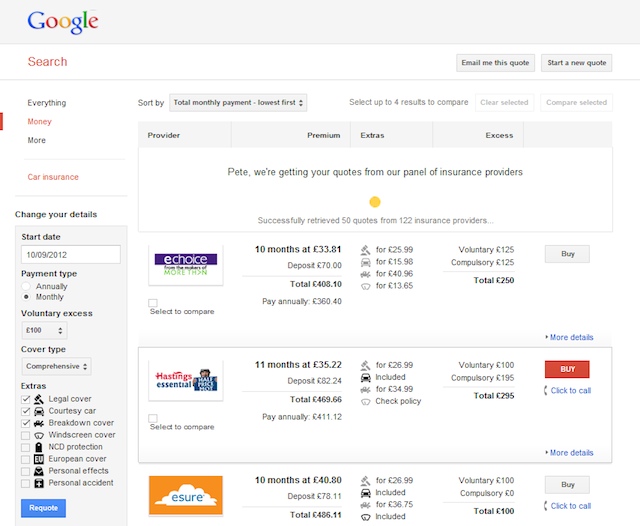Click the Breakdown cover icon in Extras sidebar
Screen dimensions: 640x526
click(39, 423)
